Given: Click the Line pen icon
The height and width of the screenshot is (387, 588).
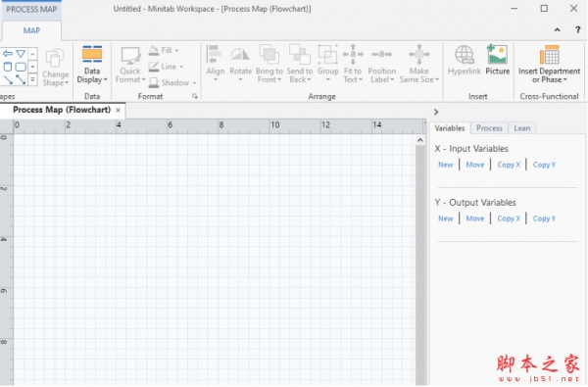Looking at the screenshot, I should tap(154, 67).
